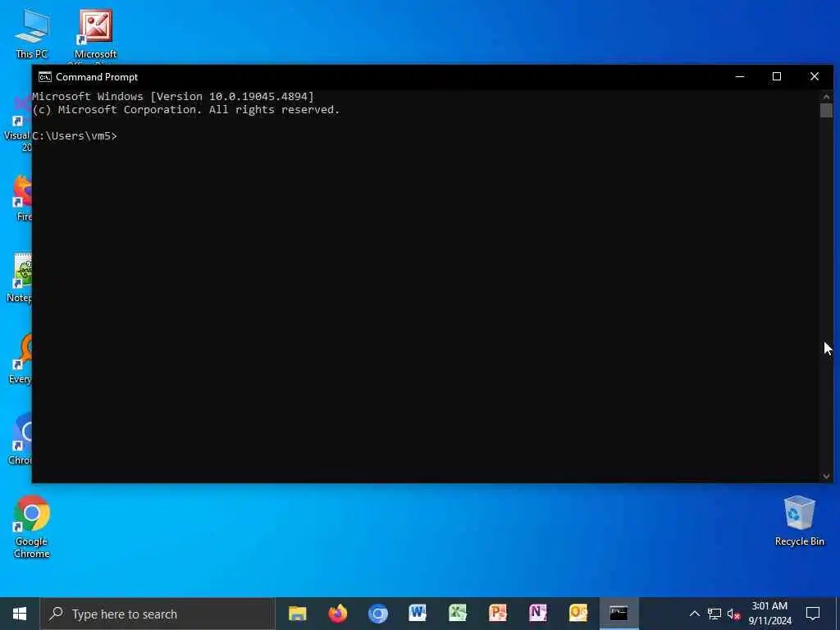Viewport: 840px width, 630px height.
Task: Click the Type here to search box
Action: (x=157, y=614)
